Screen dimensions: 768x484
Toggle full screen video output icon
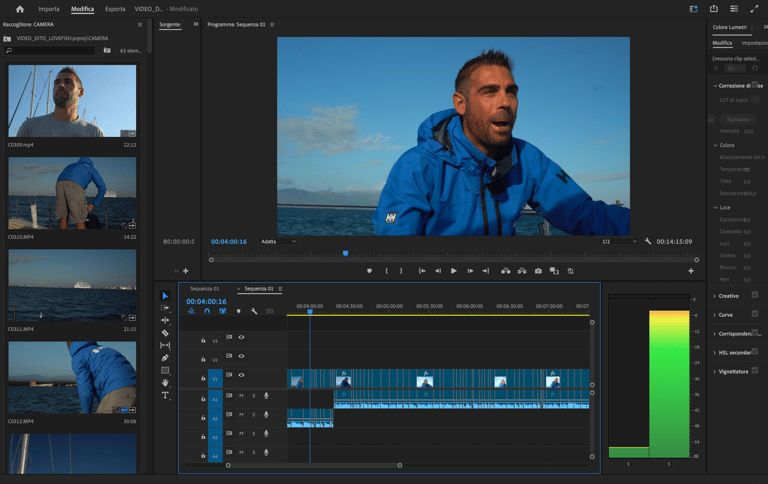pyautogui.click(x=754, y=9)
